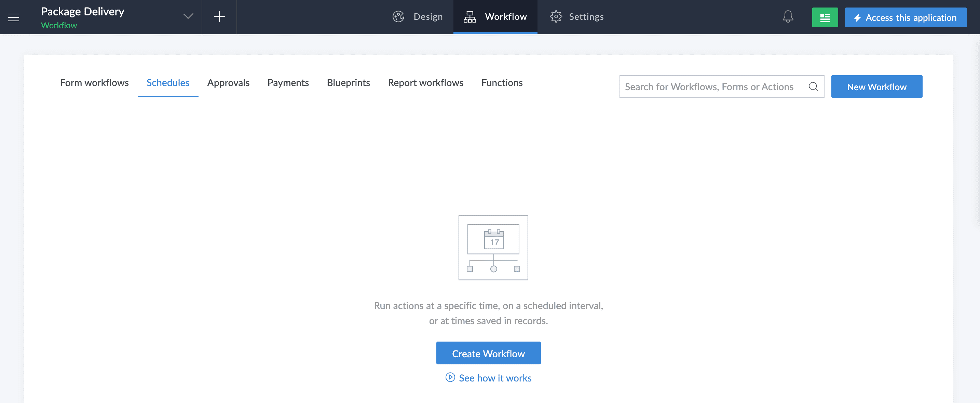Click Access this application button
Screen dimensions: 980x403
[x=906, y=17]
